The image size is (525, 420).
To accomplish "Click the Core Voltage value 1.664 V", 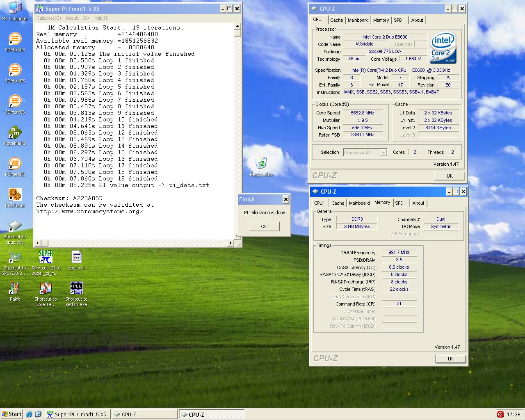I will point(413,59).
